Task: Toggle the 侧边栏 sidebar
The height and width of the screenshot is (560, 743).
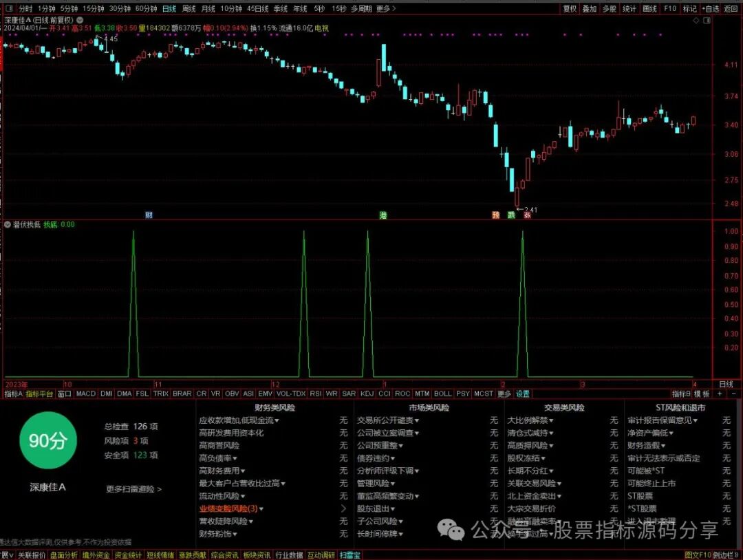Action: point(725,554)
